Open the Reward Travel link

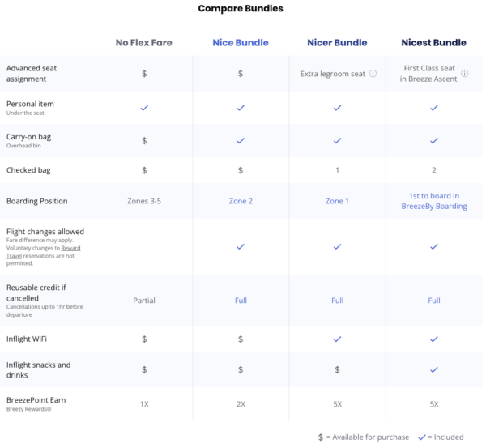point(44,252)
